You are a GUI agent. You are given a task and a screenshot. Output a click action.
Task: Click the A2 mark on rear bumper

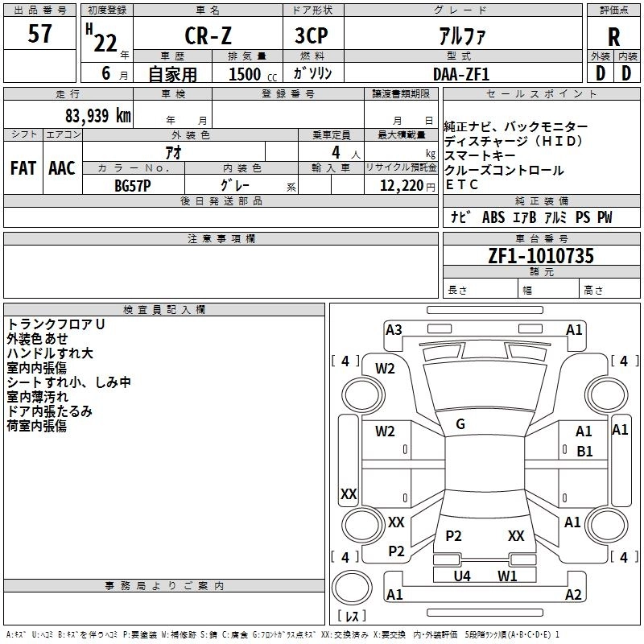(x=573, y=595)
